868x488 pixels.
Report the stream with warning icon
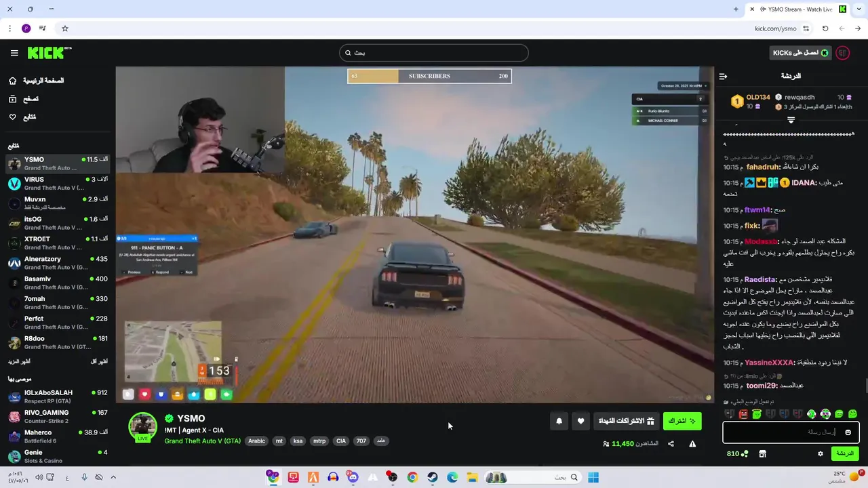pyautogui.click(x=692, y=444)
